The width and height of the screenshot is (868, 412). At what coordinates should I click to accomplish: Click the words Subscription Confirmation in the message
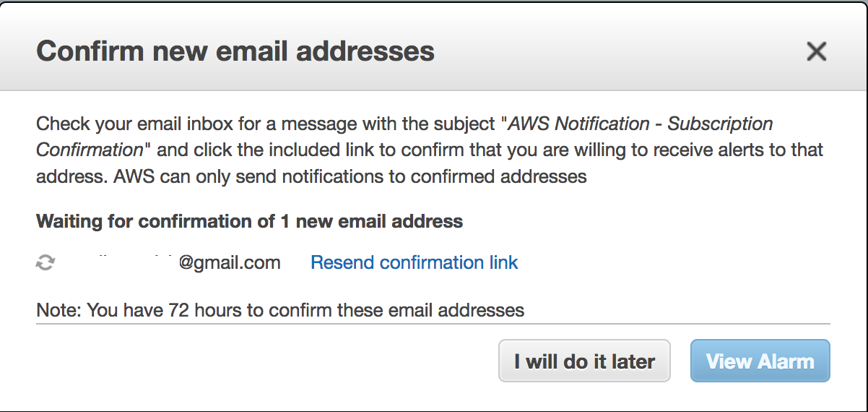(404, 137)
